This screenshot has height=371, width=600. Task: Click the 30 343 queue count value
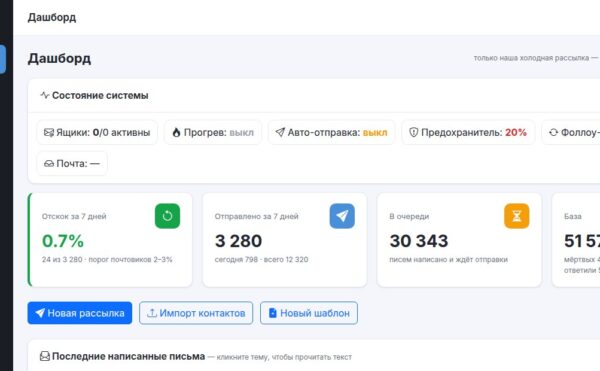pyautogui.click(x=419, y=241)
